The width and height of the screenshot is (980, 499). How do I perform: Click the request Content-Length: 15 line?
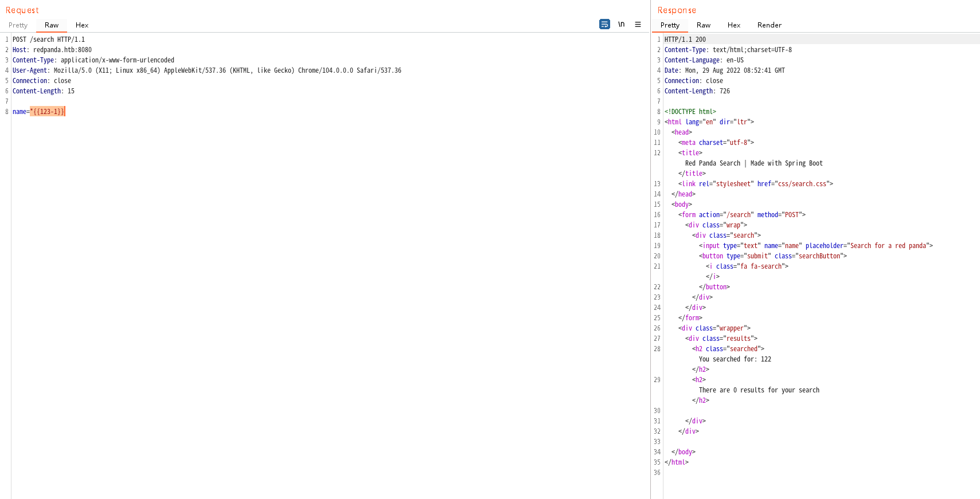pos(44,91)
